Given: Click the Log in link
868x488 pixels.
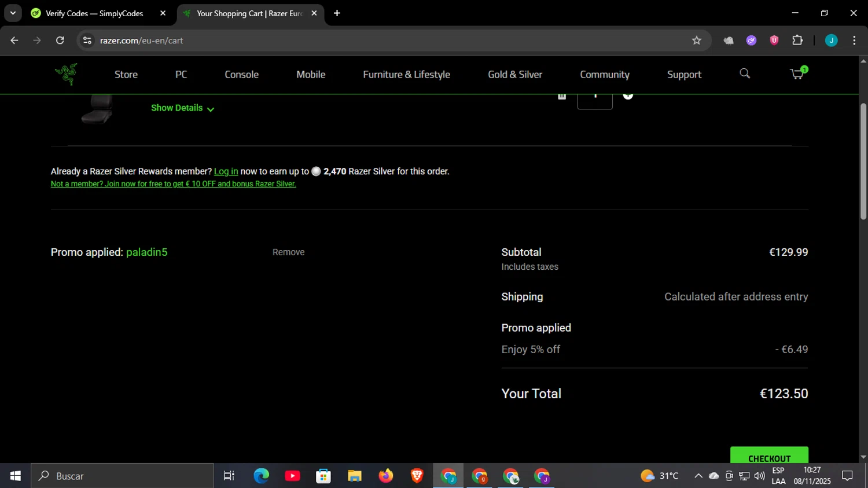Looking at the screenshot, I should tap(226, 171).
